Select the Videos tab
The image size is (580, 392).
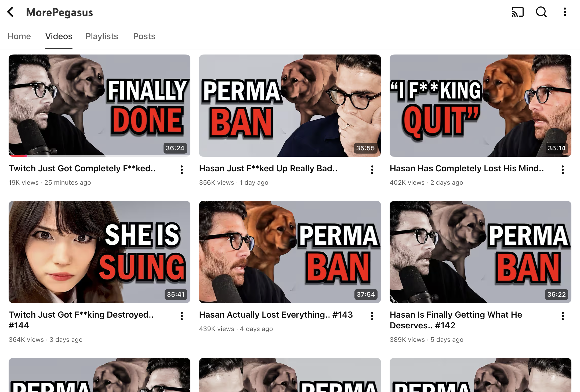(59, 36)
